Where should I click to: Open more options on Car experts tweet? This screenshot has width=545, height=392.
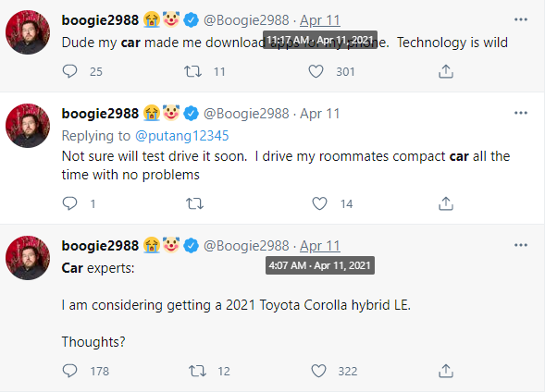click(x=521, y=245)
